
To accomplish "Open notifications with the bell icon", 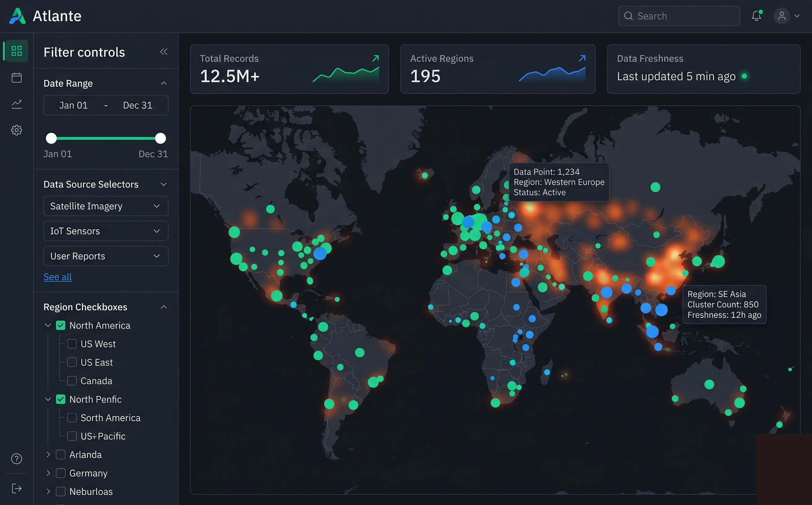I will point(757,16).
